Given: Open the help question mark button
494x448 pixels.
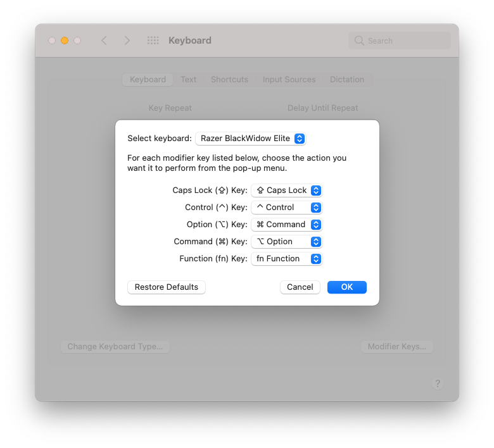Looking at the screenshot, I should point(438,383).
